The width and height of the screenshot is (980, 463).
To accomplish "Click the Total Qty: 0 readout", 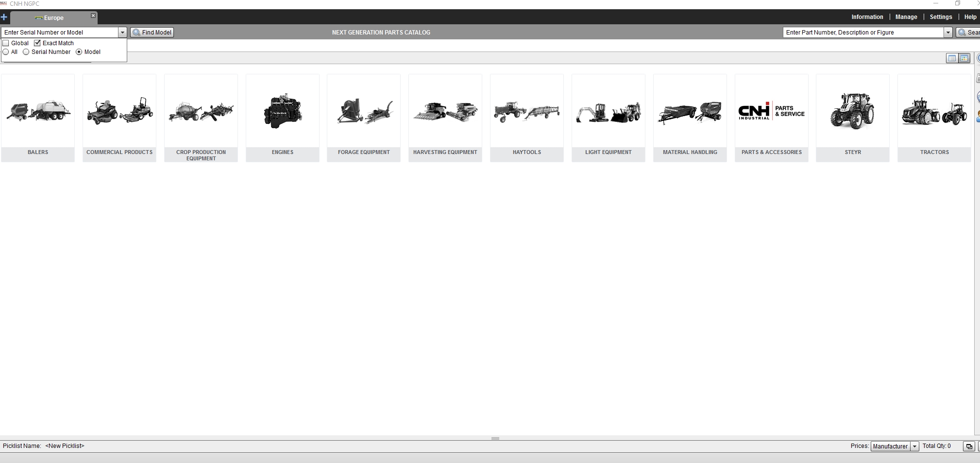I will click(937, 446).
